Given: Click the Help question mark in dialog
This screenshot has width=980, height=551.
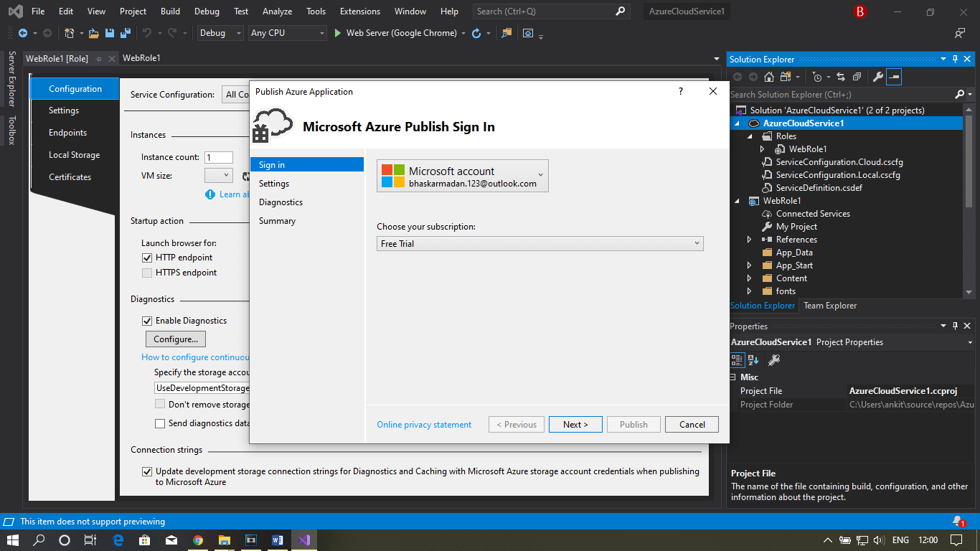Looking at the screenshot, I should [x=680, y=91].
